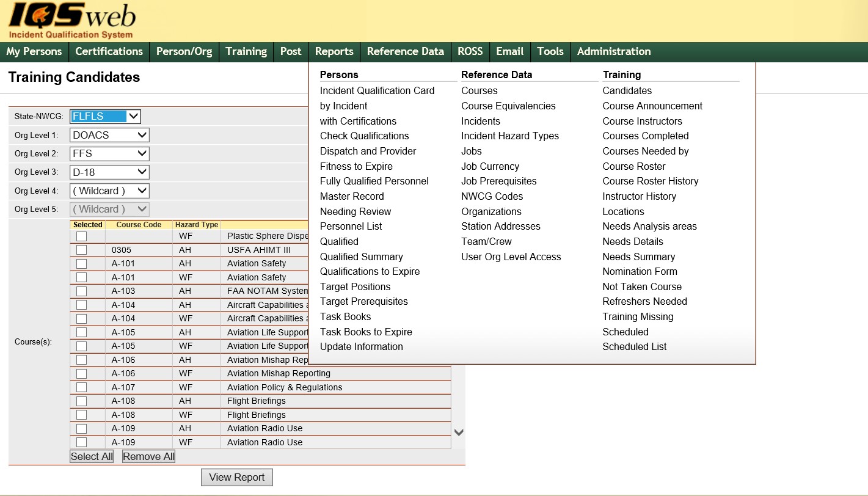The image size is (868, 496).
Task: Open the ROSS menu
Action: (470, 52)
